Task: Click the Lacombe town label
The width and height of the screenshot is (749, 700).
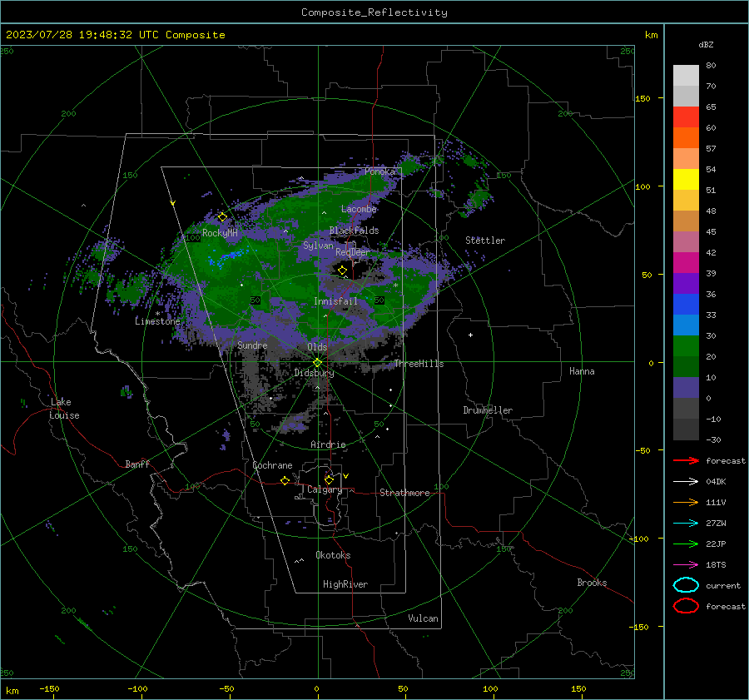Action: pos(359,209)
